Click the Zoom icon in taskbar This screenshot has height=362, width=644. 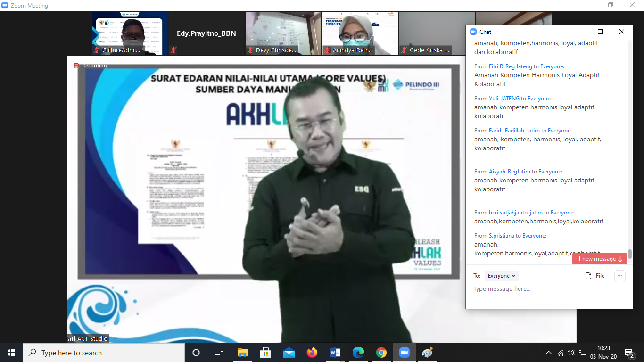[404, 353]
